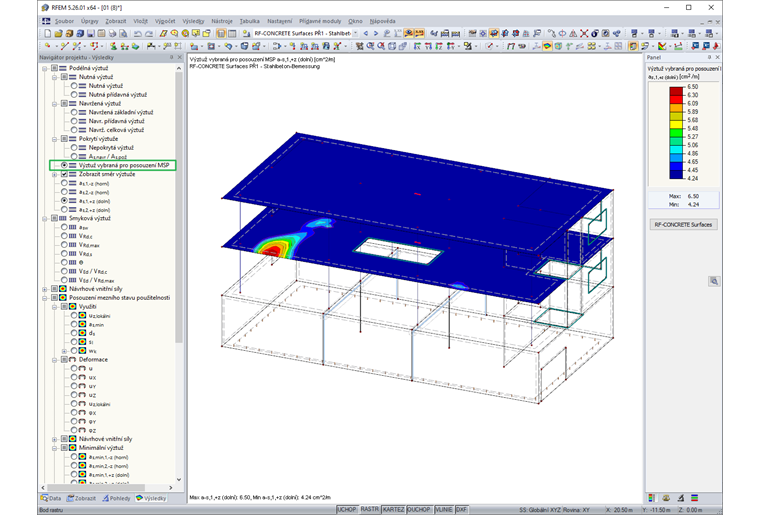Collapse the 'Deformace' tree node
Screen dimensions: 760x515
pyautogui.click(x=54, y=359)
